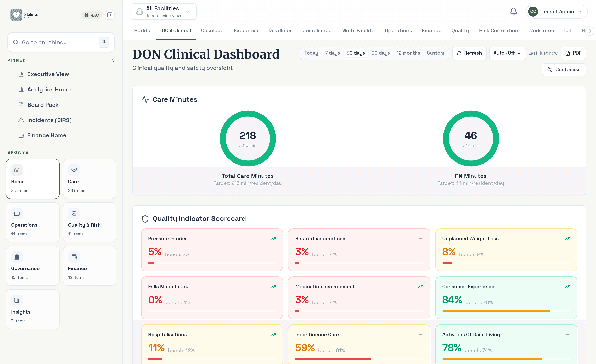The width and height of the screenshot is (596, 364).
Task: Click the Care tile heart-pulse icon
Action: click(74, 170)
